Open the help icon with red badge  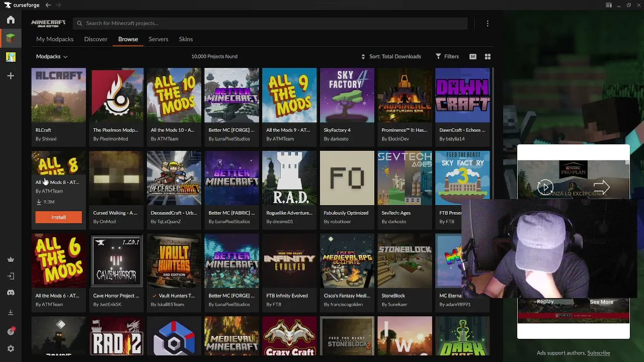point(11,331)
